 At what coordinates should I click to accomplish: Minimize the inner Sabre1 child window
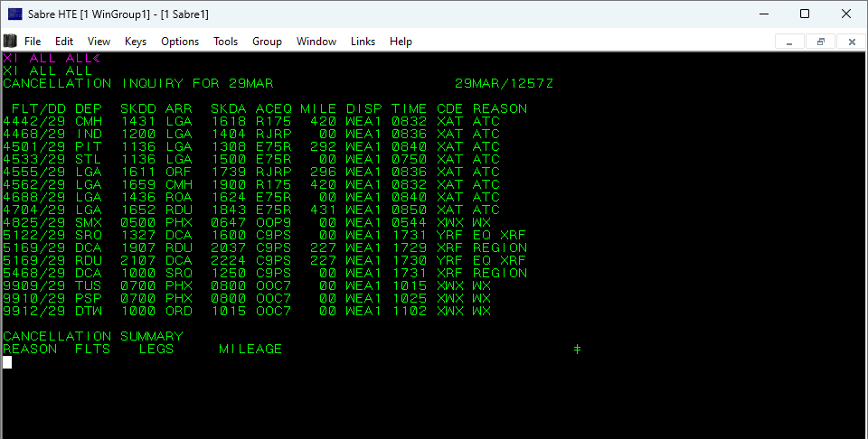tap(789, 42)
